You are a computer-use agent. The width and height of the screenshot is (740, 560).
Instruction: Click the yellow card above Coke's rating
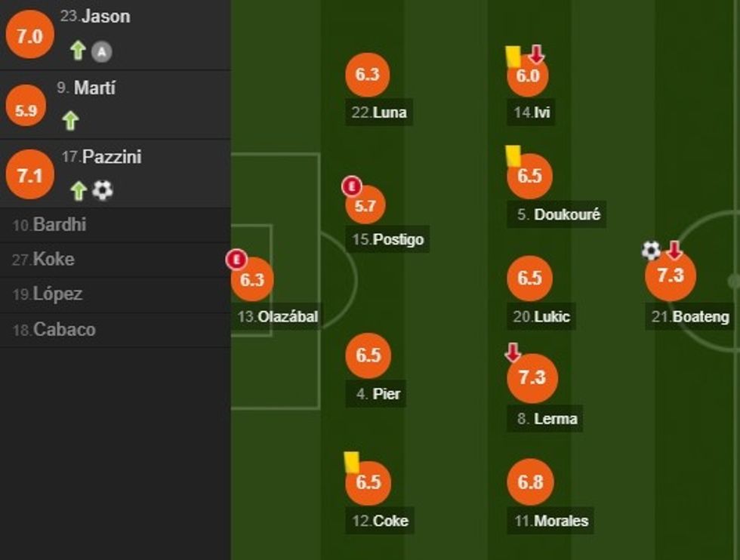pos(351,462)
